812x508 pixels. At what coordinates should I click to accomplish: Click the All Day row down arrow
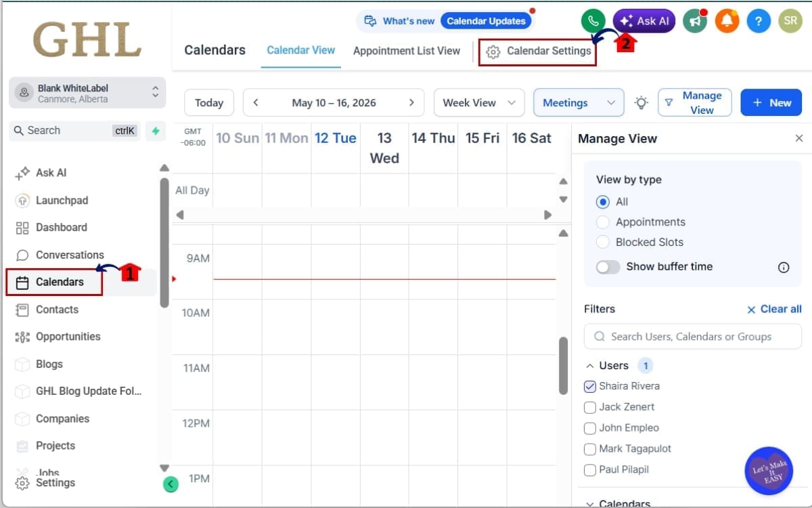[x=563, y=199]
